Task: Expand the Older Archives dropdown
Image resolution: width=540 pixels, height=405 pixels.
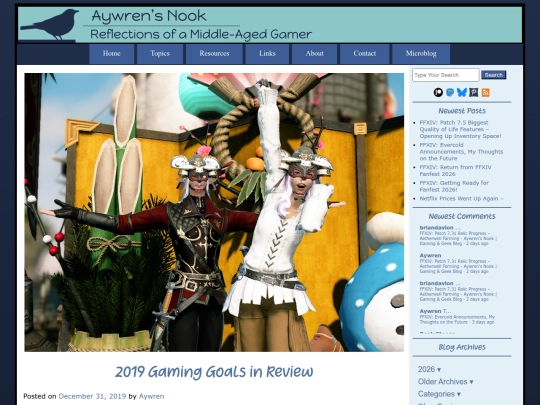Action: pyautogui.click(x=445, y=382)
